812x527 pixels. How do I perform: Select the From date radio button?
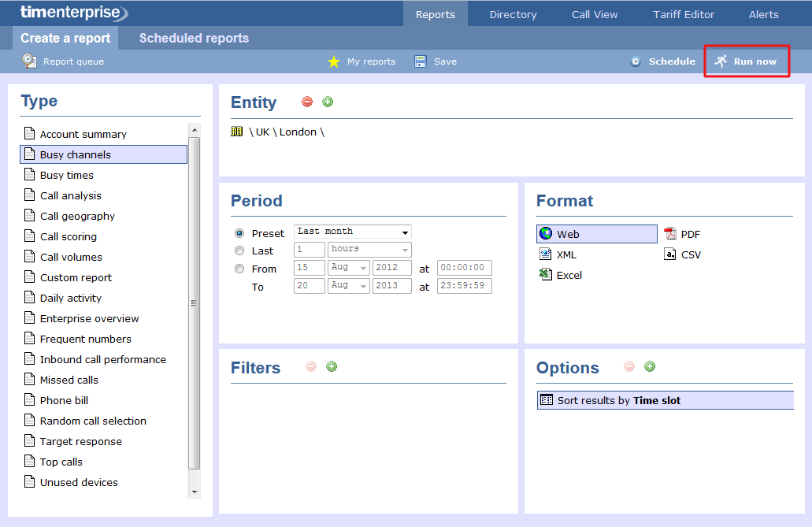pyautogui.click(x=239, y=269)
